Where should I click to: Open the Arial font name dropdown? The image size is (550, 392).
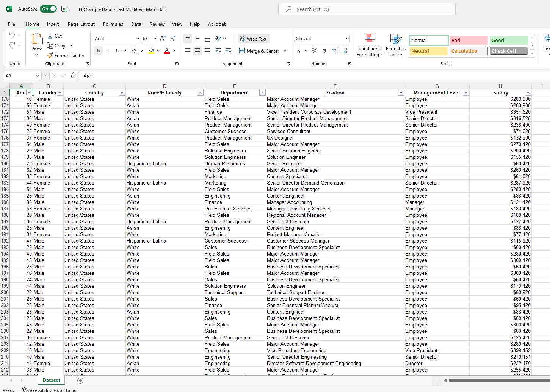coord(138,39)
